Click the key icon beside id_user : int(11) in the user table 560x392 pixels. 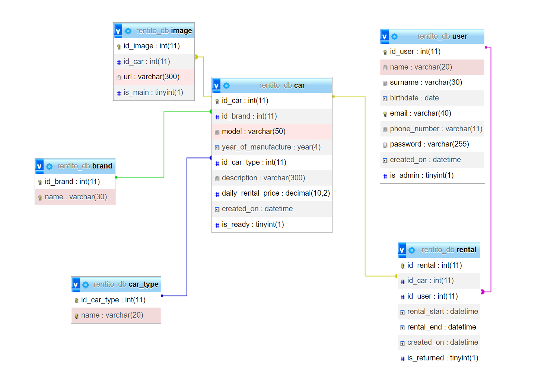[385, 52]
